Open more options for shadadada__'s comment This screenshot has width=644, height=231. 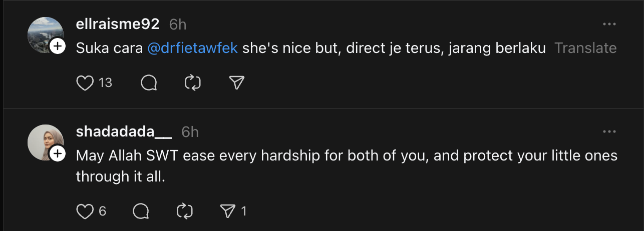pyautogui.click(x=609, y=131)
